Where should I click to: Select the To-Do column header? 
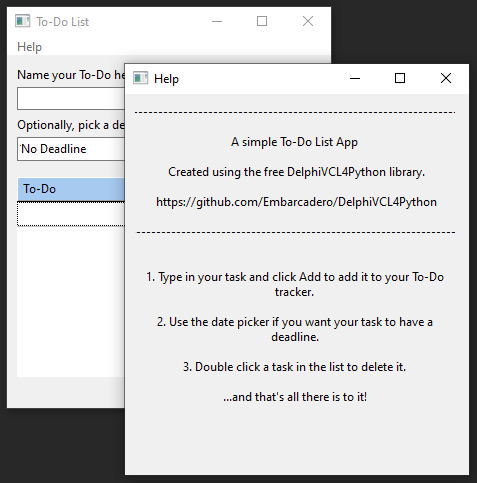pyautogui.click(x=71, y=189)
